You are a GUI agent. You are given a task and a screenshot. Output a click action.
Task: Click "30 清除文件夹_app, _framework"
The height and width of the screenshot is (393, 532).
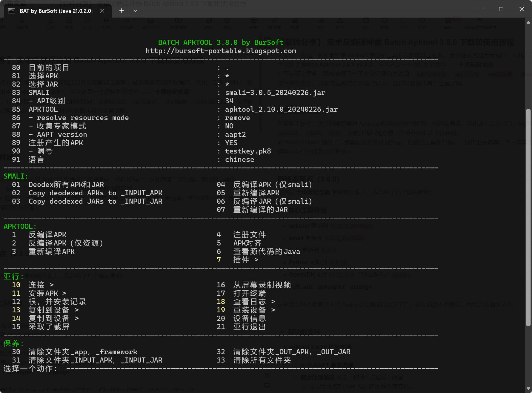pyautogui.click(x=75, y=352)
